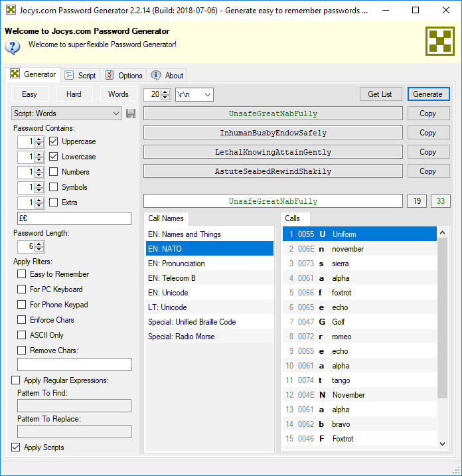Open the Options tab

123,75
